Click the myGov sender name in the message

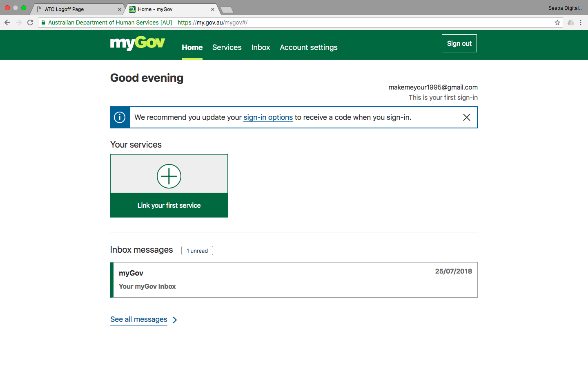[x=131, y=273]
